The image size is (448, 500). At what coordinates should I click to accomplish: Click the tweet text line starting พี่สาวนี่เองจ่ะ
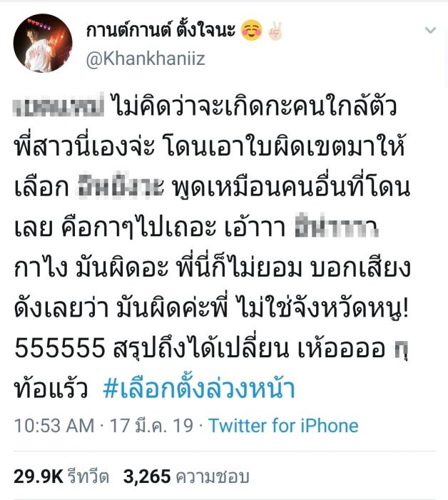210,146
